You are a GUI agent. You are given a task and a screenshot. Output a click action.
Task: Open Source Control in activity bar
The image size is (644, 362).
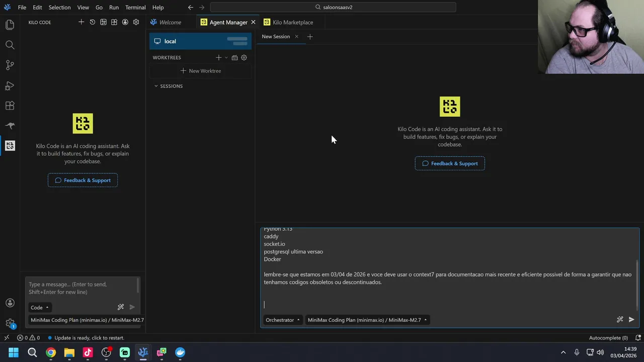pyautogui.click(x=10, y=65)
